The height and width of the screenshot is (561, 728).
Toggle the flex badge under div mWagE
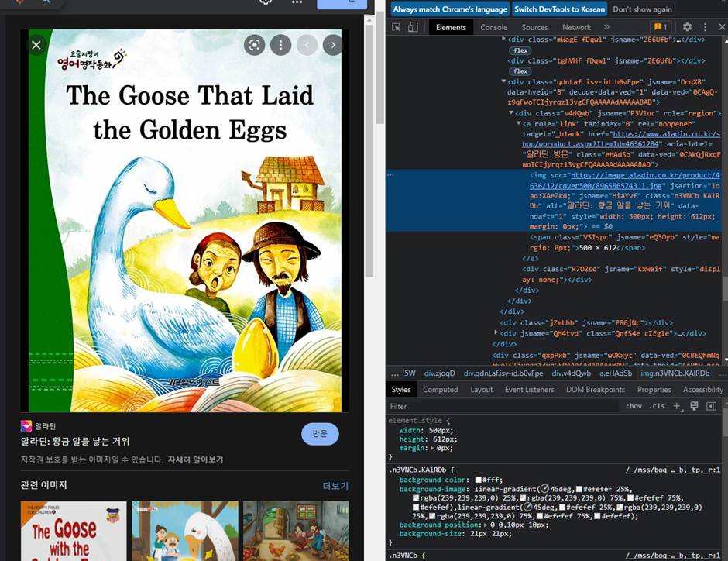tap(520, 50)
